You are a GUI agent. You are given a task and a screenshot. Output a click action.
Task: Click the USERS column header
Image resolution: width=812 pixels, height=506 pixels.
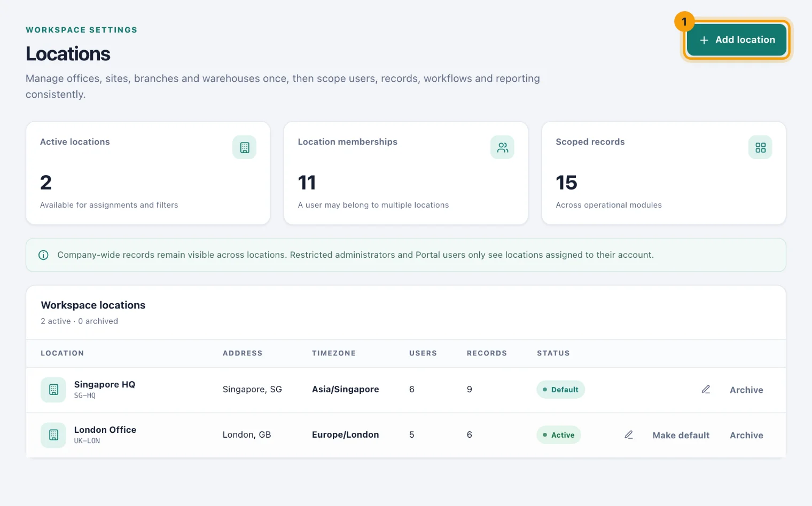pyautogui.click(x=423, y=353)
